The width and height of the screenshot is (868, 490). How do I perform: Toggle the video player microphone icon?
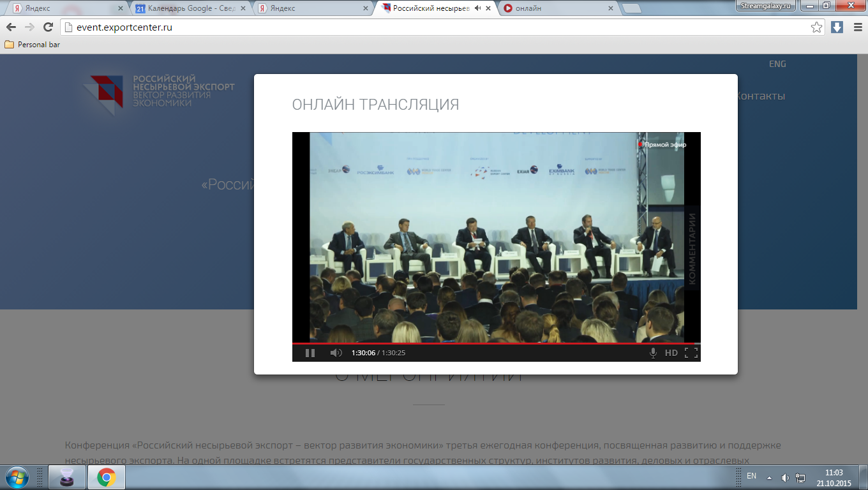pyautogui.click(x=653, y=353)
